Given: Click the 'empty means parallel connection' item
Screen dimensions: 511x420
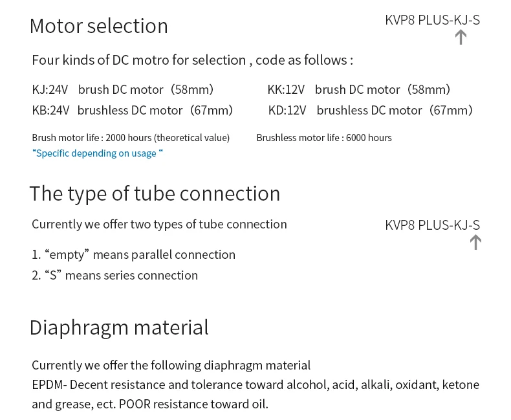Looking at the screenshot, I should pyautogui.click(x=134, y=255).
